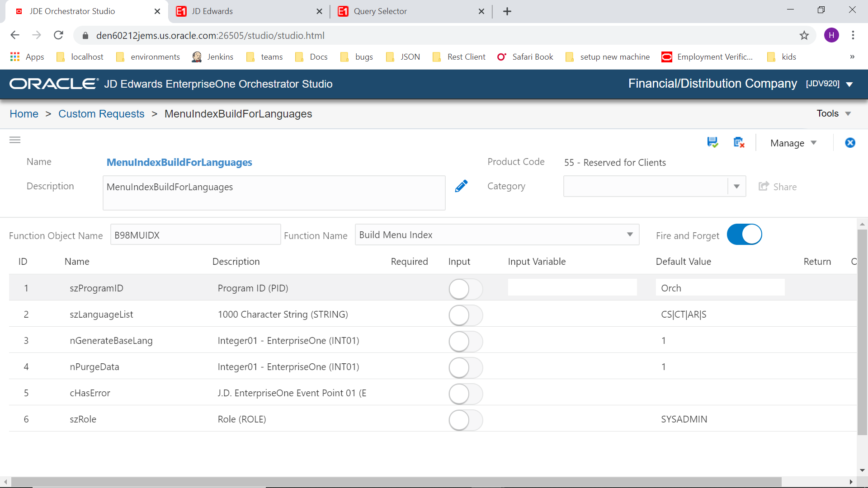Open the Function Name dropdown
This screenshot has height=488, width=868.
coord(629,235)
